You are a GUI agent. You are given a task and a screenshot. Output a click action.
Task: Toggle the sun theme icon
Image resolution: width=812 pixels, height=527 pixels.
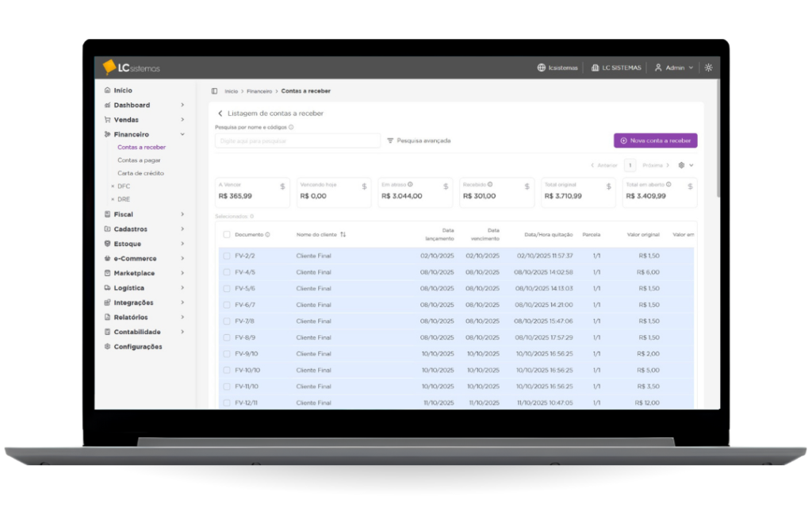click(x=708, y=67)
